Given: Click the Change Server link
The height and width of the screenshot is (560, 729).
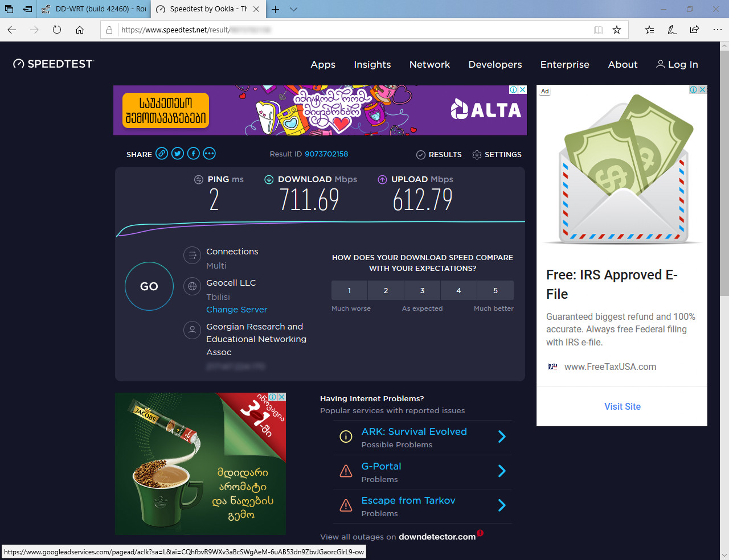Looking at the screenshot, I should [x=236, y=310].
